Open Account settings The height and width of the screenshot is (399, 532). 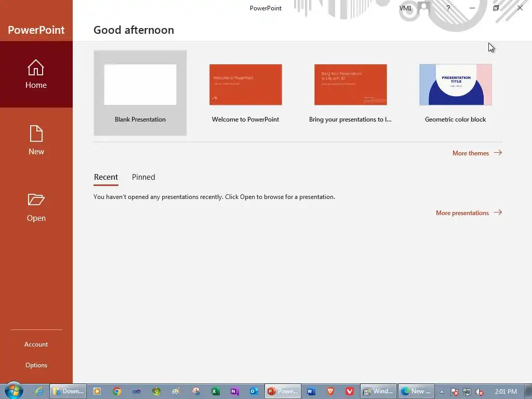pos(36,344)
